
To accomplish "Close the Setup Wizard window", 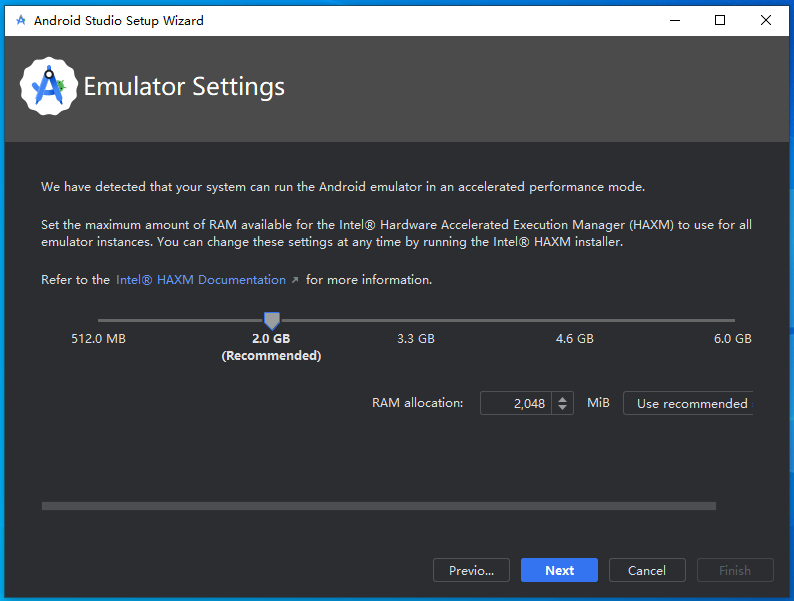I will 766,20.
